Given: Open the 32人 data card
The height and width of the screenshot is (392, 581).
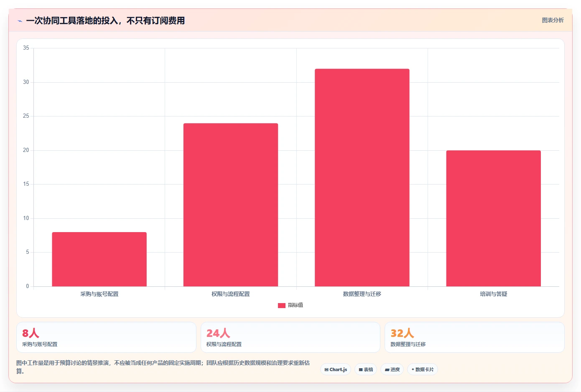Looking at the screenshot, I should click(x=474, y=337).
